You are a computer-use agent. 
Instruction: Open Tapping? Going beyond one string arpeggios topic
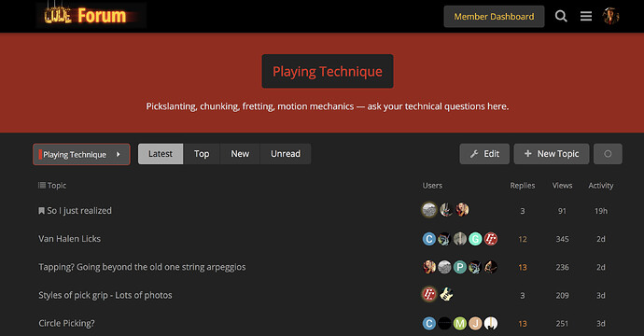click(x=142, y=267)
